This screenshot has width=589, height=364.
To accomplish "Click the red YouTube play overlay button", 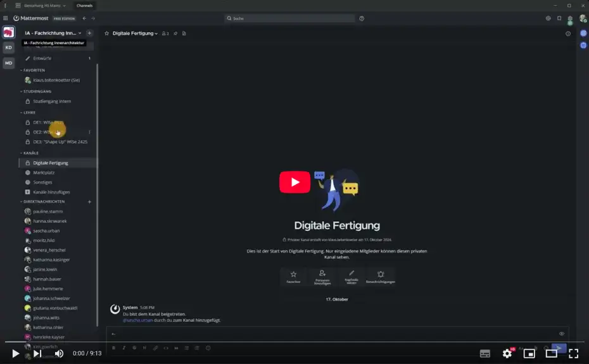I will (295, 182).
